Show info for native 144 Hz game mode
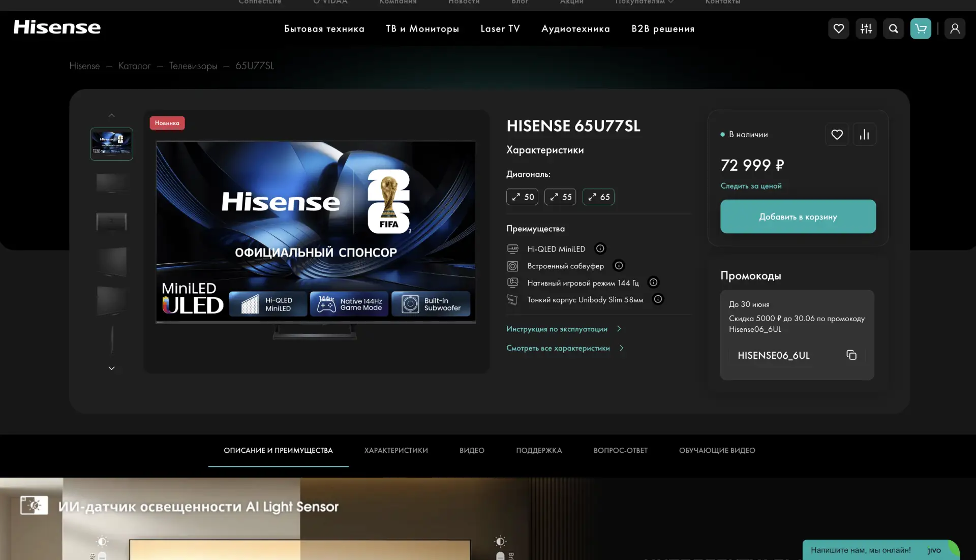Image resolution: width=976 pixels, height=560 pixels. click(653, 282)
